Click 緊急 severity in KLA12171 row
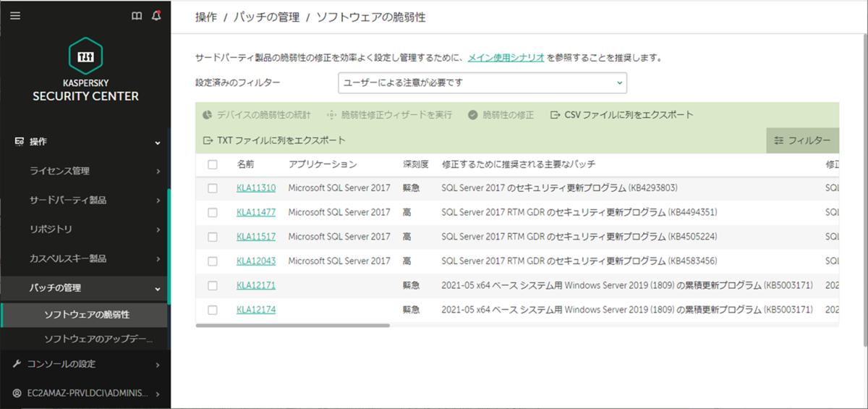Screen dimensions: 868x409 click(x=412, y=285)
